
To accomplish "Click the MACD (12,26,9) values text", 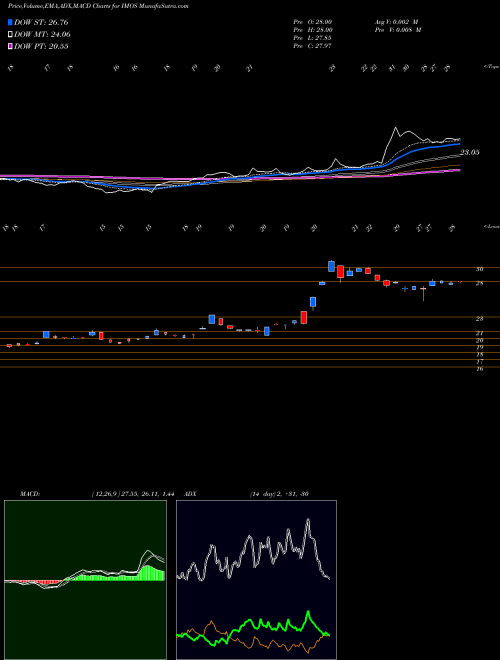I will tap(132, 494).
